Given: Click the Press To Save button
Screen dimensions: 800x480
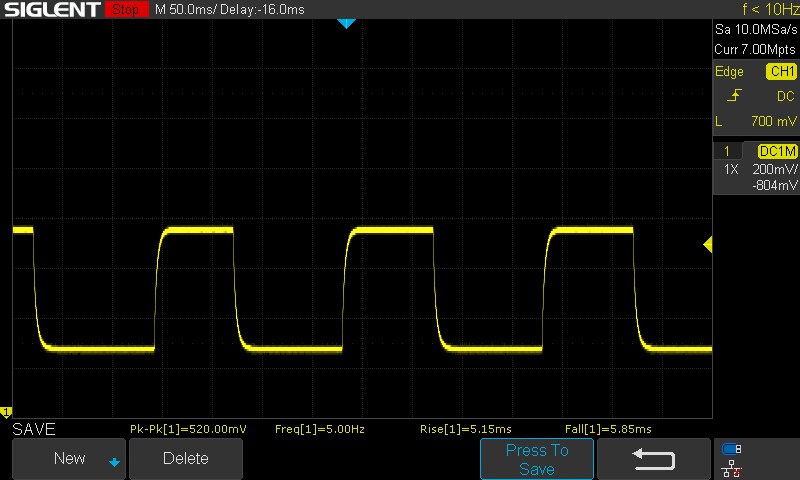Looking at the screenshot, I should (x=537, y=459).
